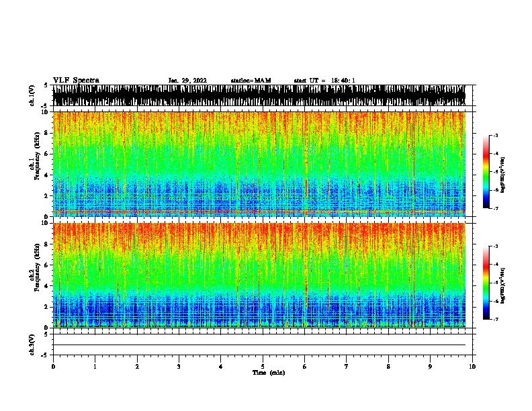The width and height of the screenshot is (532, 411).
Task: Click the "Time (min)" axis label
Action: pyautogui.click(x=269, y=373)
